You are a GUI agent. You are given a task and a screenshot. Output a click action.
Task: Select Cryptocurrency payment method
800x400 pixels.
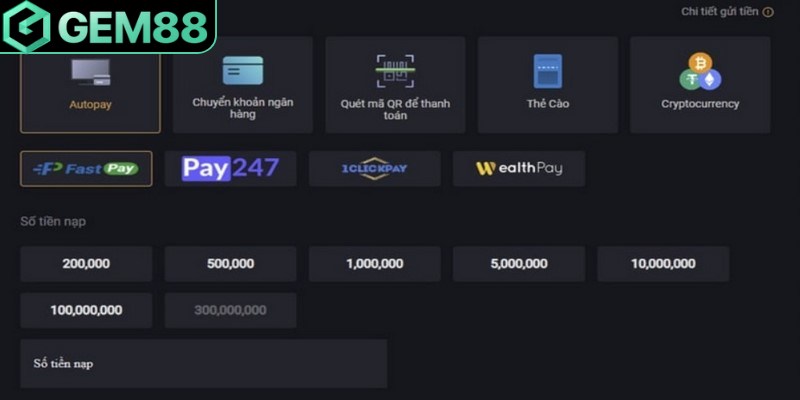[x=700, y=85]
